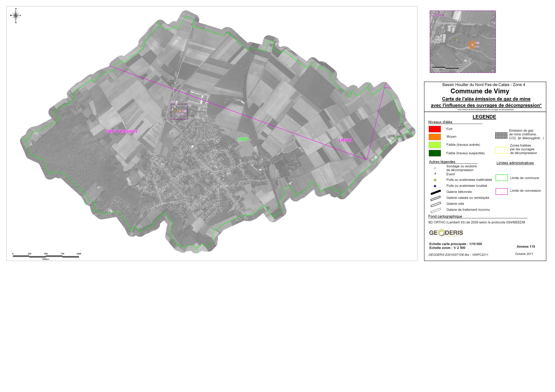Click the LIEVIN concession label

tap(345, 140)
